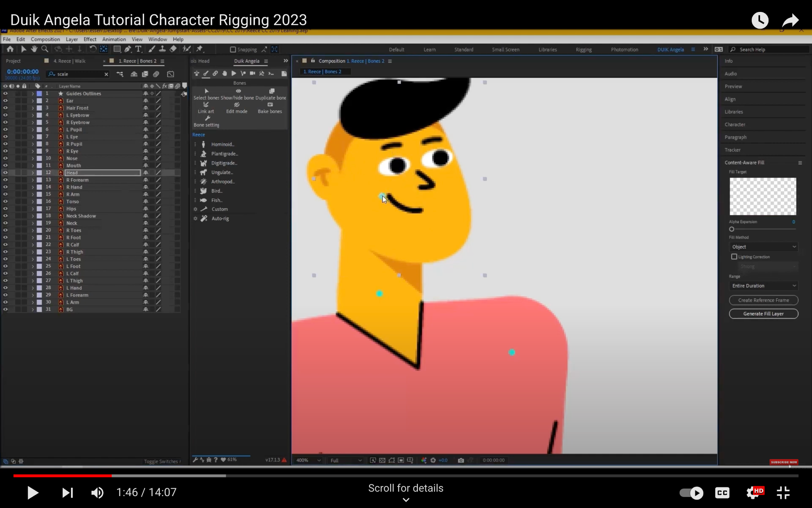Hide the Guides Outlines layer
812x508 pixels.
(x=5, y=94)
